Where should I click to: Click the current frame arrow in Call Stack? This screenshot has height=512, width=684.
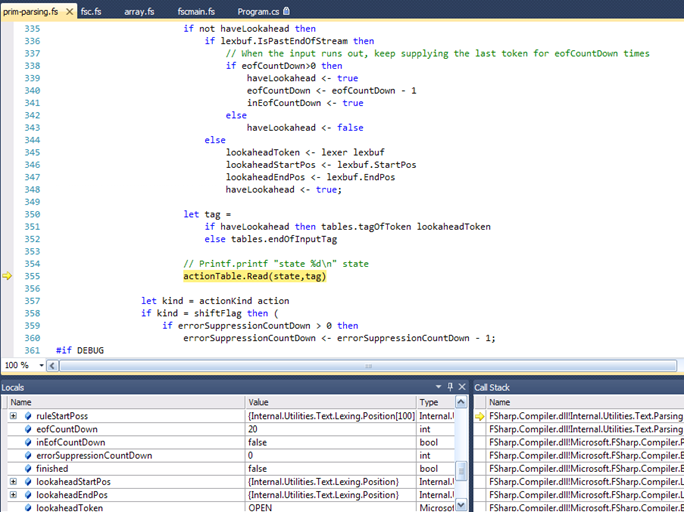pyautogui.click(x=479, y=416)
